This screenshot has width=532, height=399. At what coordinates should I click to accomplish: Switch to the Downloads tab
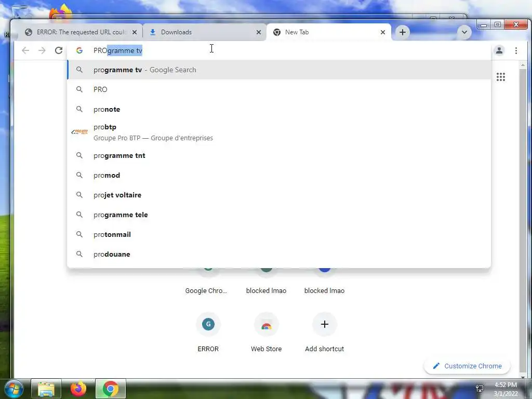click(204, 32)
